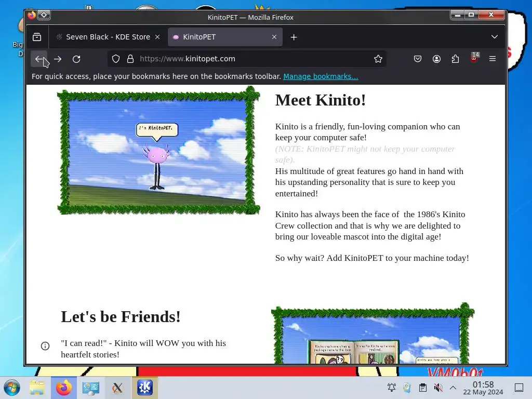Screen dimensions: 532x399
Task: Click the Meet Kinito! heading
Action: point(320,100)
